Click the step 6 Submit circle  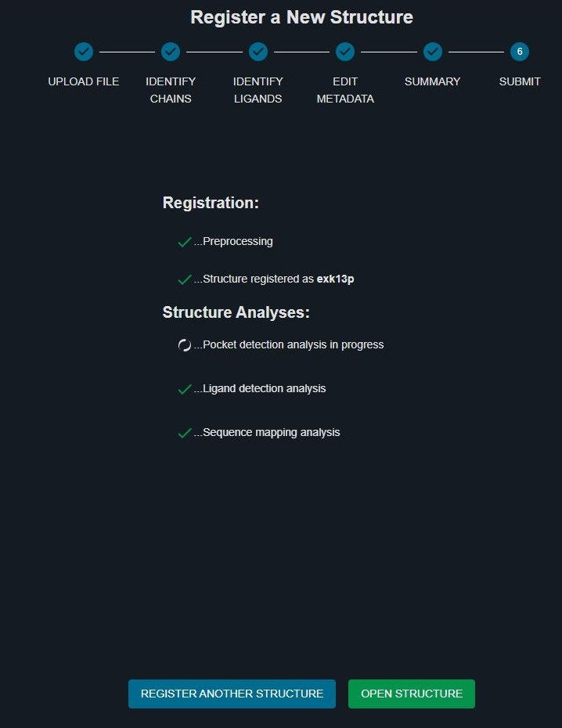tap(520, 52)
